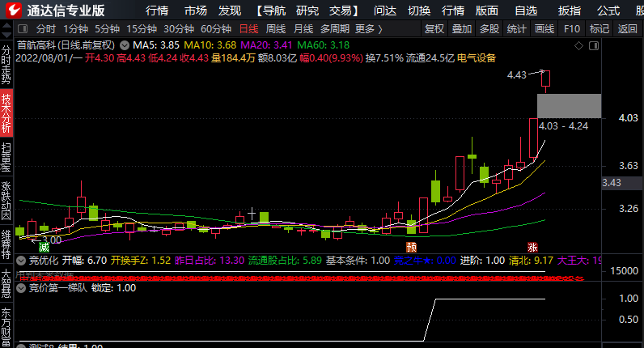Viewport: 644px width, 348px height.
Task: Open the 扳指 menu
Action: click(x=570, y=11)
